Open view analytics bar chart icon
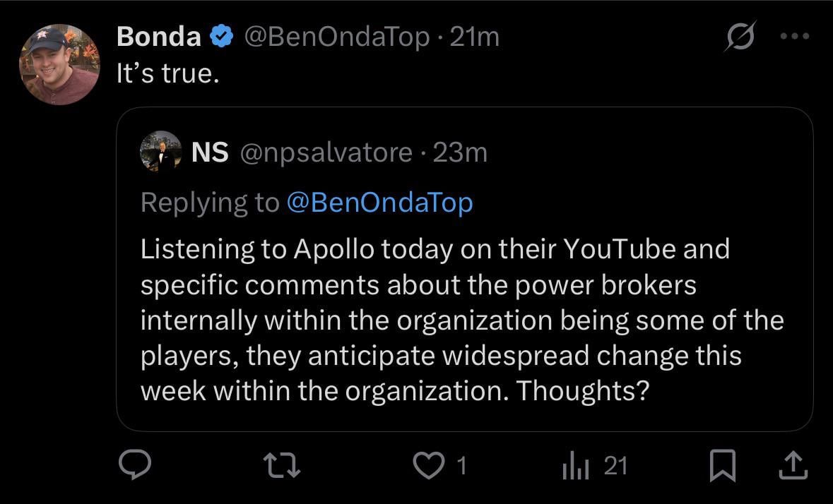 pos(574,466)
